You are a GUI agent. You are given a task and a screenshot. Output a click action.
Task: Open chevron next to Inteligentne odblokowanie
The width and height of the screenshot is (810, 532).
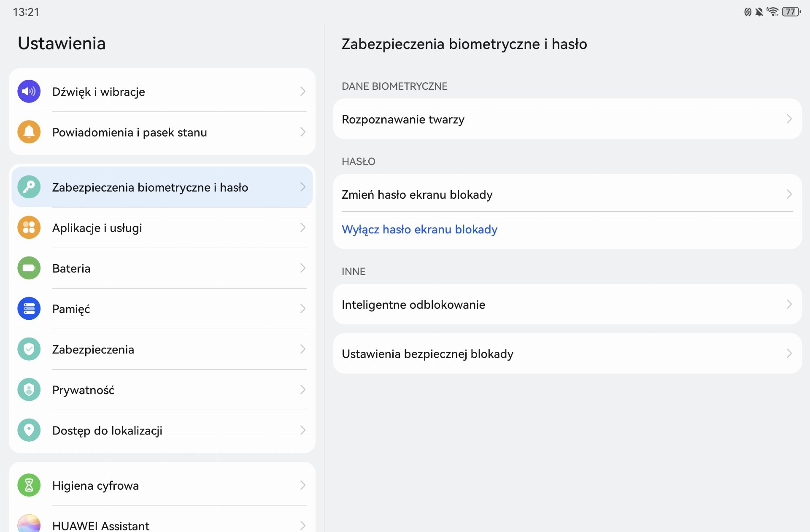click(x=789, y=304)
